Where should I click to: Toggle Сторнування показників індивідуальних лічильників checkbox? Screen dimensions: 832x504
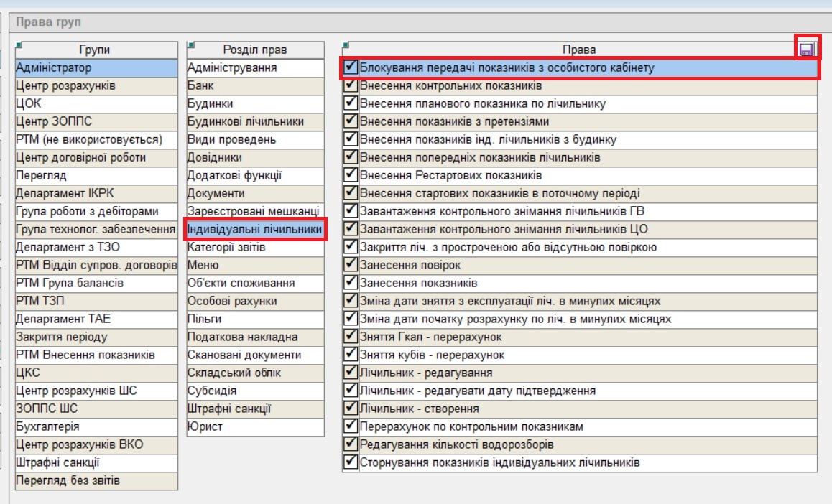tap(351, 462)
